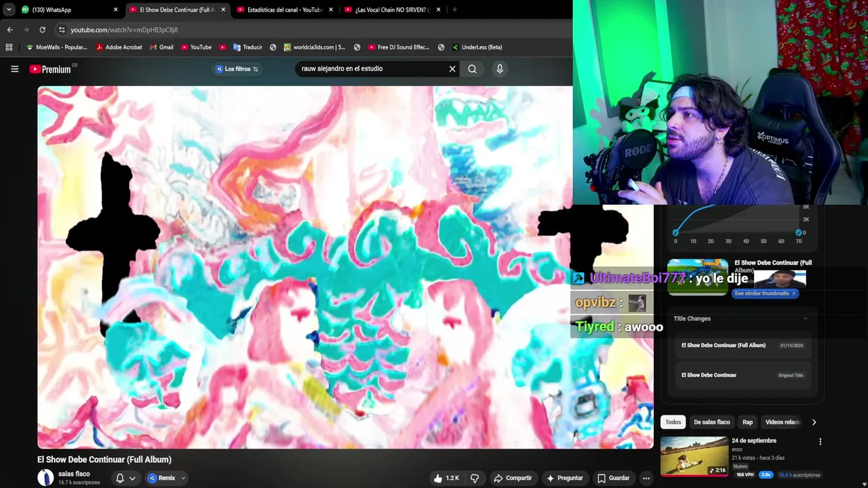Open the apps grid in bookmarks bar
Viewport: 868px width, 488px height.
pyautogui.click(x=9, y=47)
